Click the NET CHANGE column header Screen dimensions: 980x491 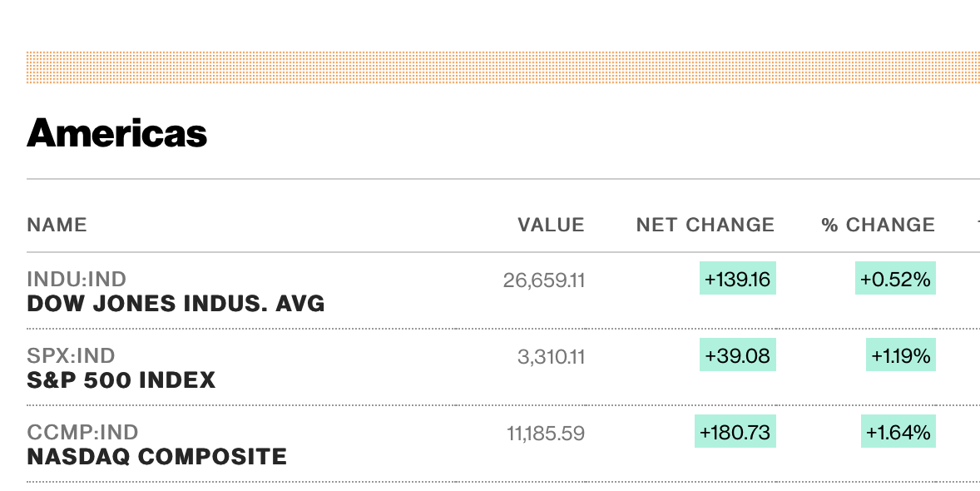(x=705, y=225)
